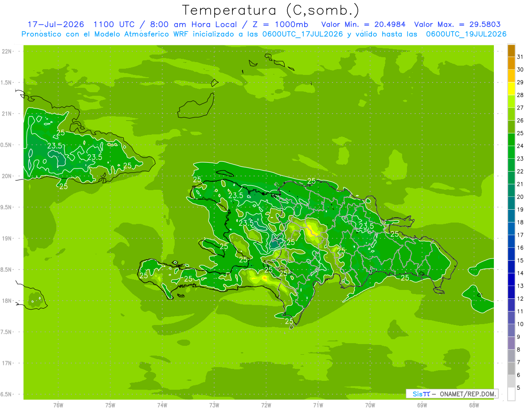Click the color scale value "23"
The height and width of the screenshot is (411, 532).
[520, 159]
